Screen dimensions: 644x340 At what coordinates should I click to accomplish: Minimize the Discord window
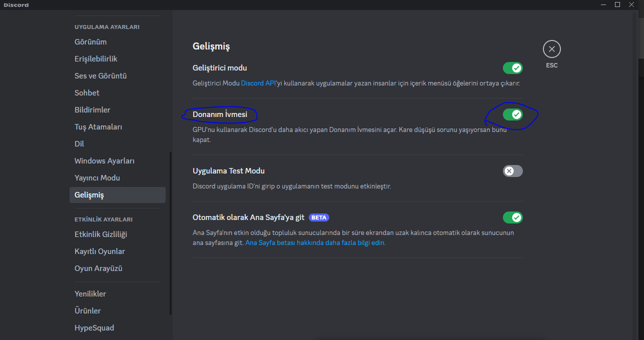tap(603, 4)
